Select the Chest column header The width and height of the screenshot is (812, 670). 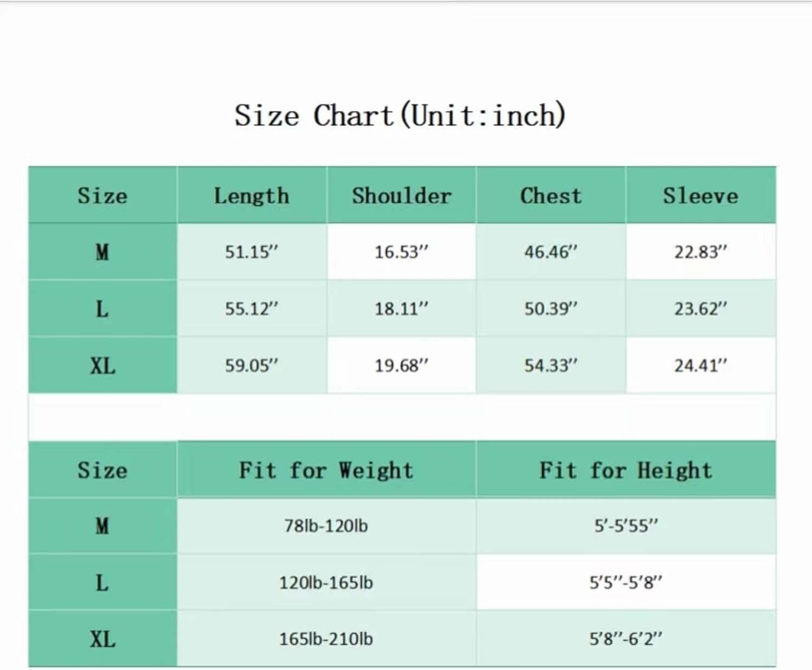551,195
